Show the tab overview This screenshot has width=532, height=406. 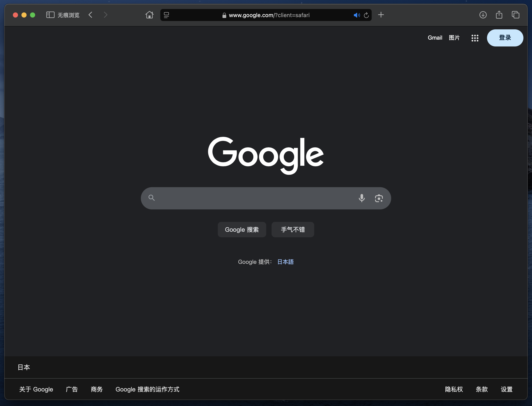[515, 15]
